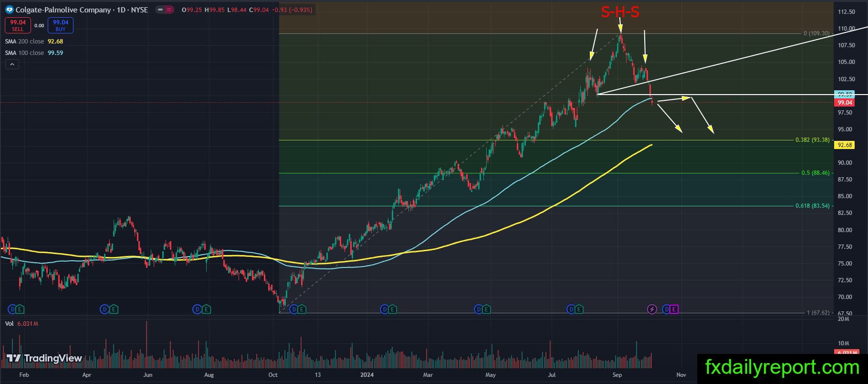Select the Fibonacci 0.382 (93.38) level label

pos(813,140)
